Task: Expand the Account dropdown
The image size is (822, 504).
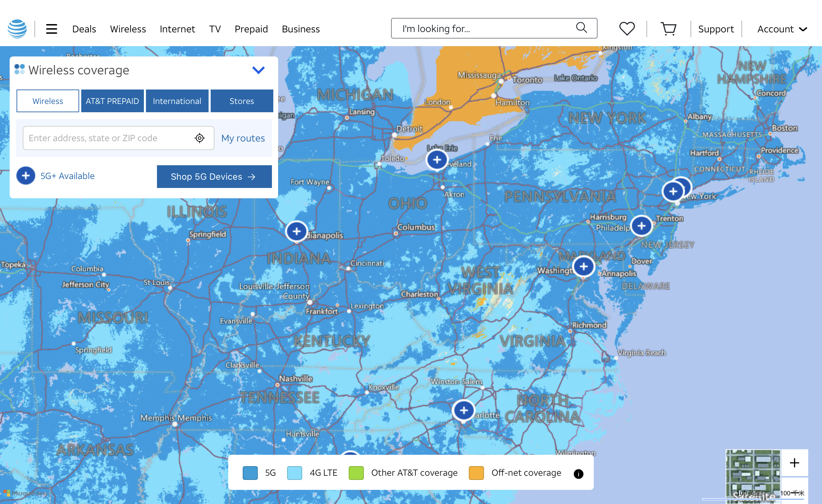Action: tap(782, 29)
